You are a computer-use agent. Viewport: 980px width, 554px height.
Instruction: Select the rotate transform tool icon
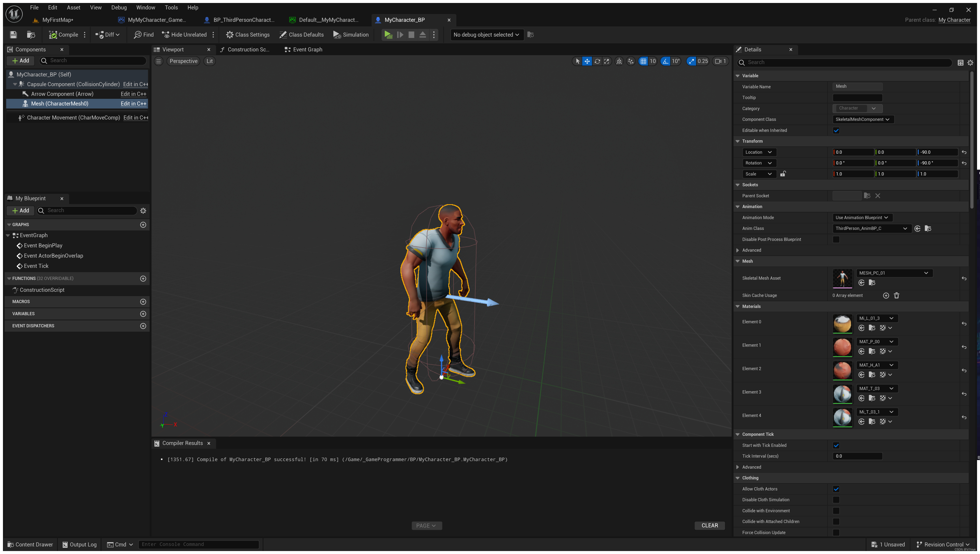(x=597, y=61)
